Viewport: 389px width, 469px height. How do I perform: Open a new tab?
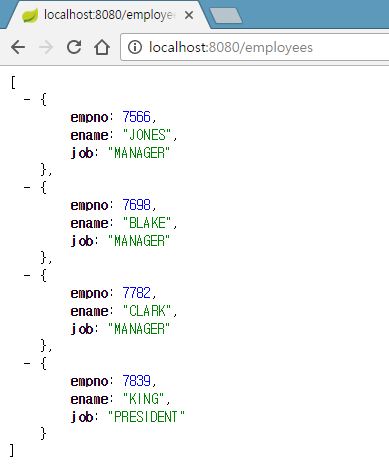[226, 16]
